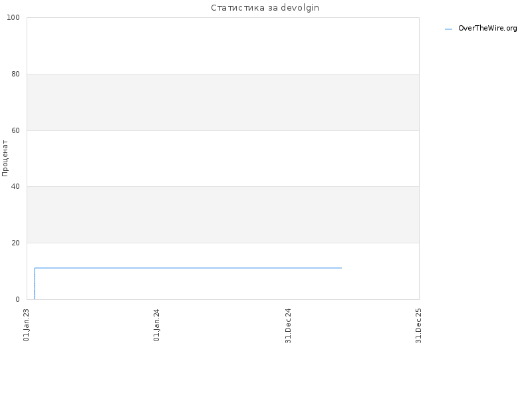The width and height of the screenshot is (532, 399).
Task: Click the horizontal blue data line
Action: point(188,268)
